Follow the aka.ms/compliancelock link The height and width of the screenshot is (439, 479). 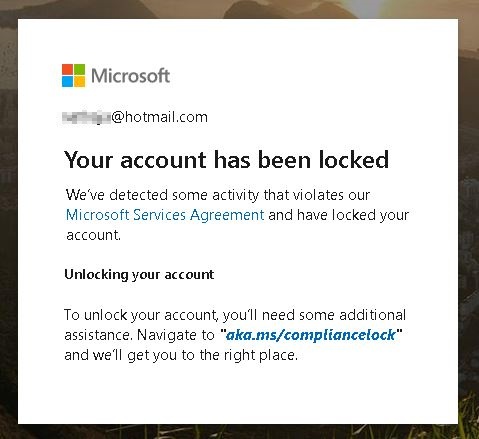click(x=311, y=335)
